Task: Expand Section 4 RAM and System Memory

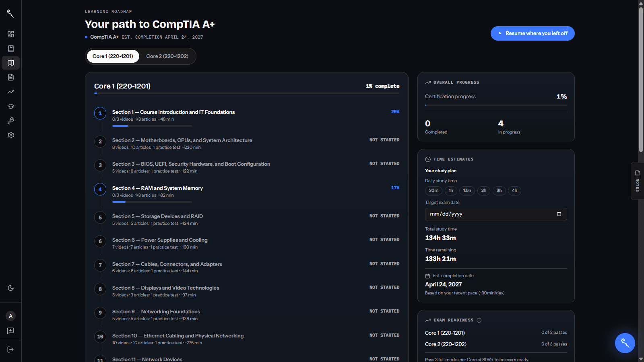Action: [247, 193]
